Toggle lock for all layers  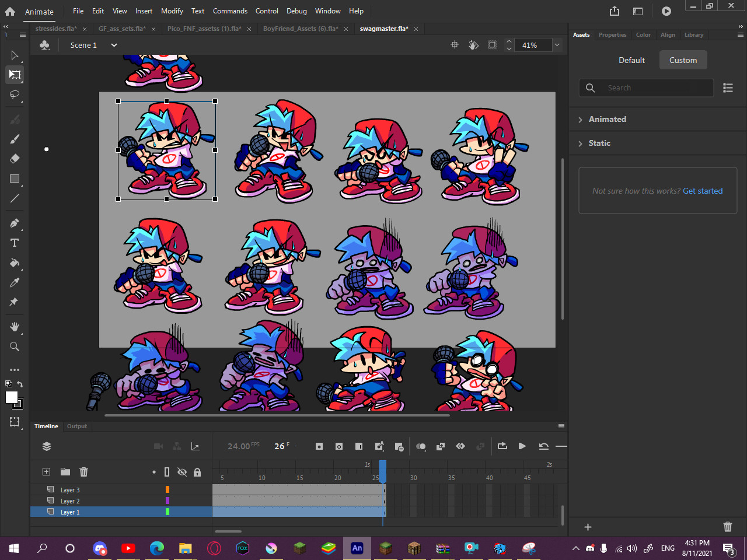(x=197, y=472)
